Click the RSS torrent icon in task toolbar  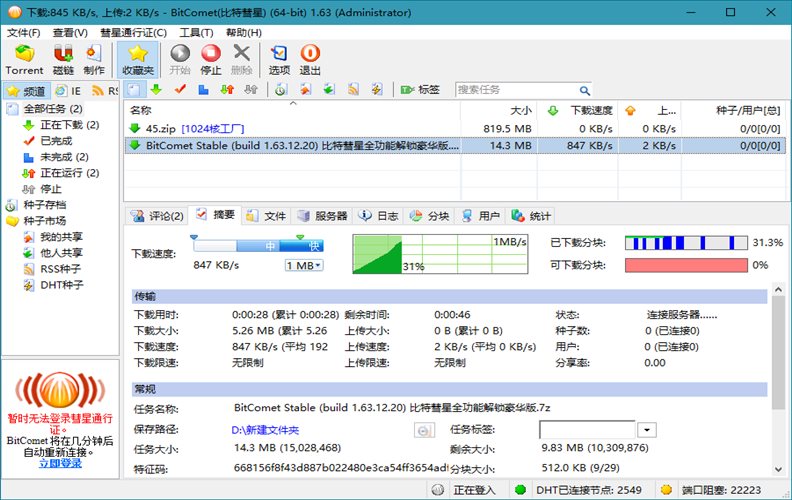[353, 90]
